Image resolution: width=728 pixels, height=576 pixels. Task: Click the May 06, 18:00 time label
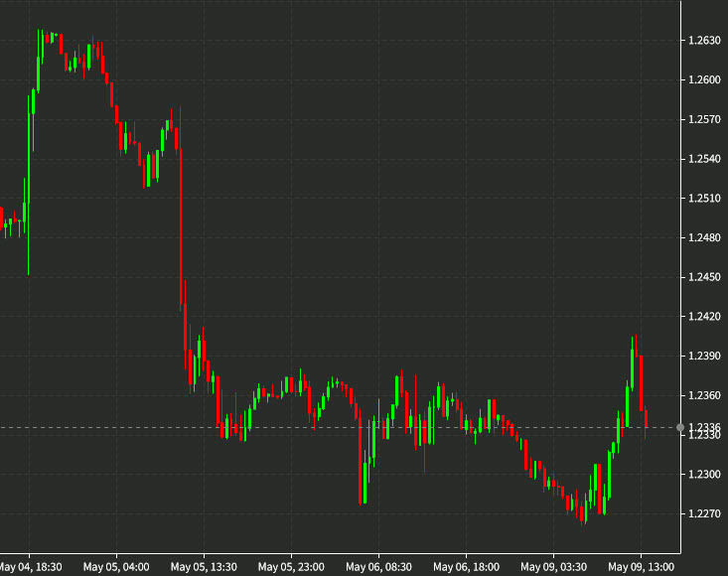(x=466, y=567)
